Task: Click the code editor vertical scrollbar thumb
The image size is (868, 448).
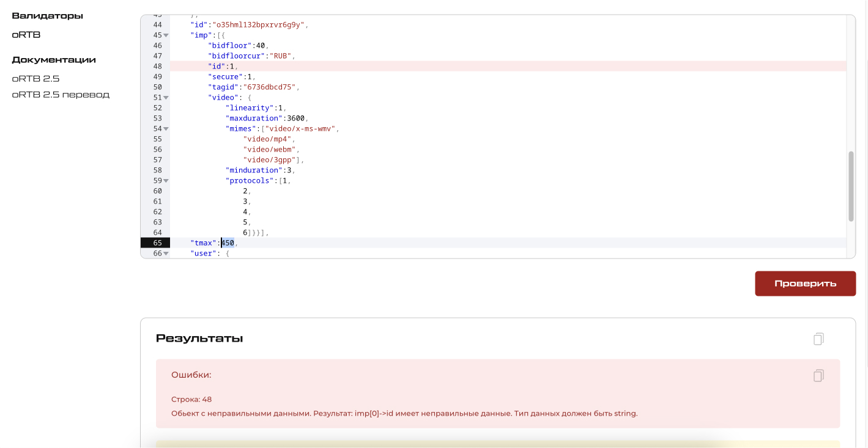Action: click(x=851, y=186)
